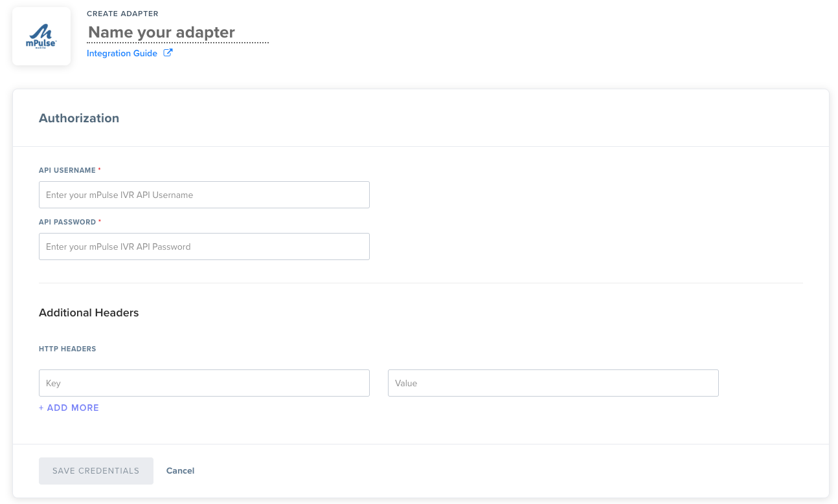
Task: Click the API PASSWORD field label
Action: click(67, 222)
